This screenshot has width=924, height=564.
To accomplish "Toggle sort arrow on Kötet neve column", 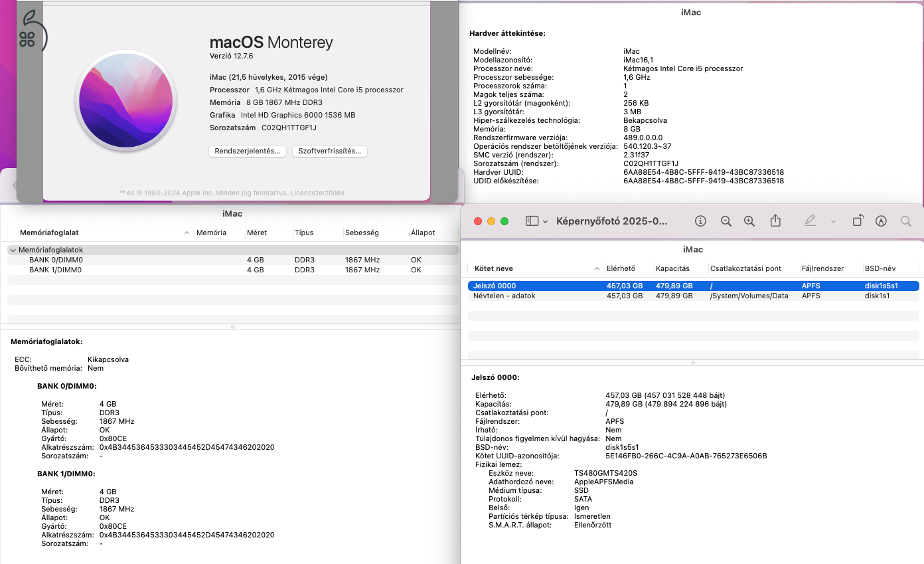I will [597, 268].
